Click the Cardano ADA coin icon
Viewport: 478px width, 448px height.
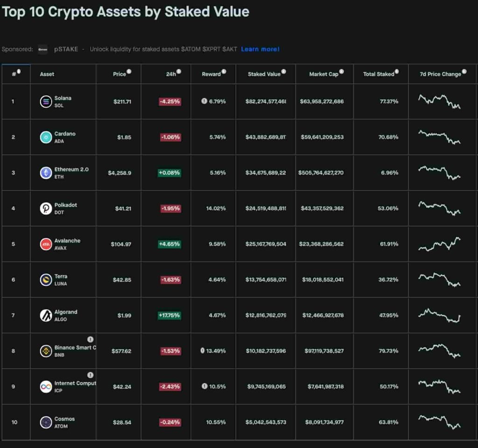tap(45, 137)
